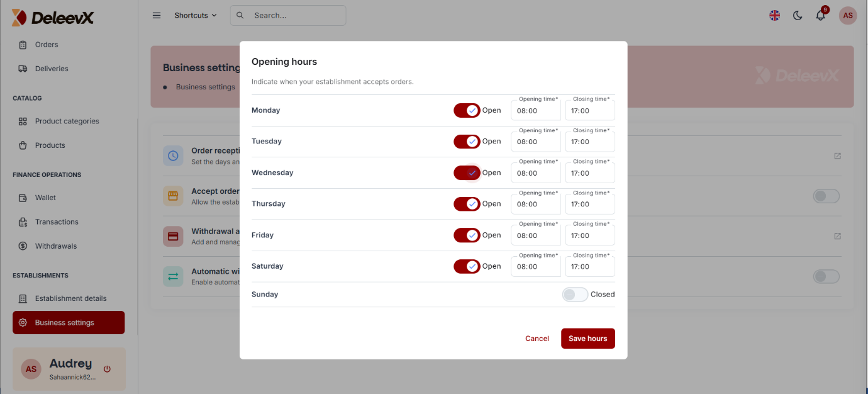Screen dimensions: 868x394
Task: Click the Business settings breadcrumb
Action: [206, 87]
